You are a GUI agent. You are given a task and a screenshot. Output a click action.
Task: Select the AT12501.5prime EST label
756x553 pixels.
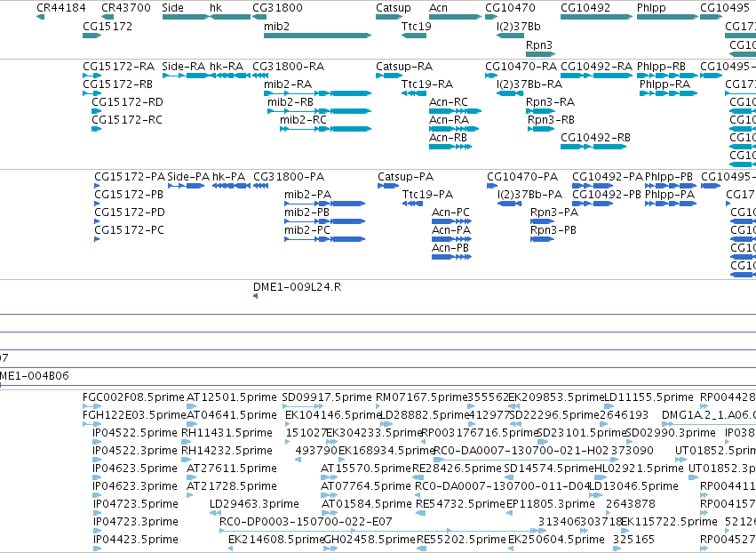(232, 397)
